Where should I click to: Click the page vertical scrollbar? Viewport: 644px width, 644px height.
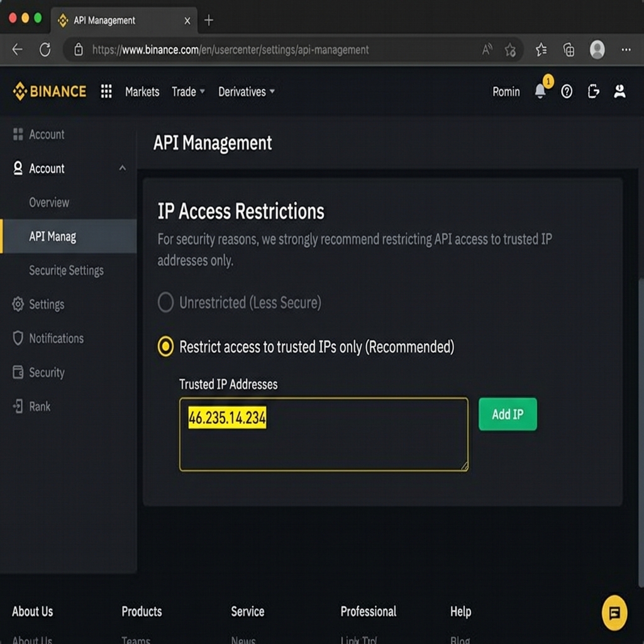[x=641, y=433]
